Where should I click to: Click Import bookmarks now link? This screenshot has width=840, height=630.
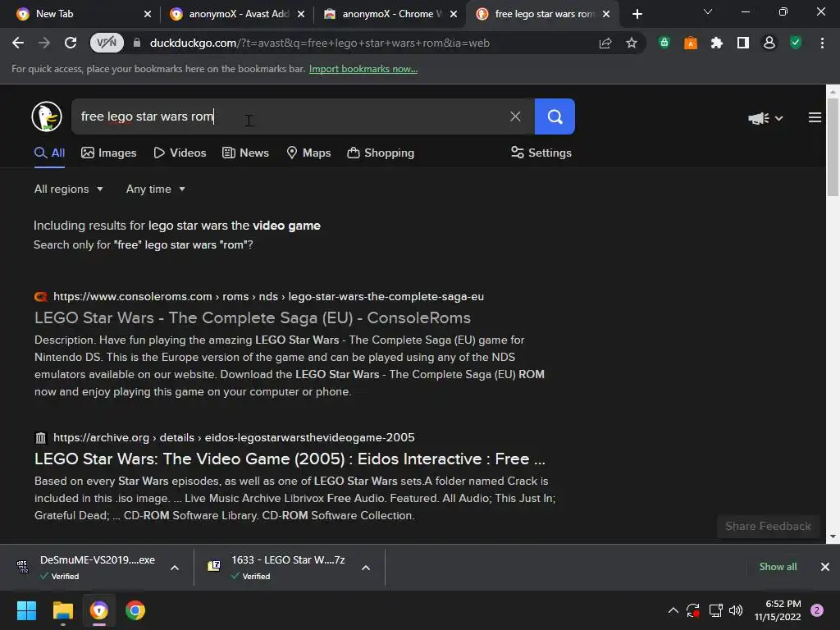pos(363,69)
